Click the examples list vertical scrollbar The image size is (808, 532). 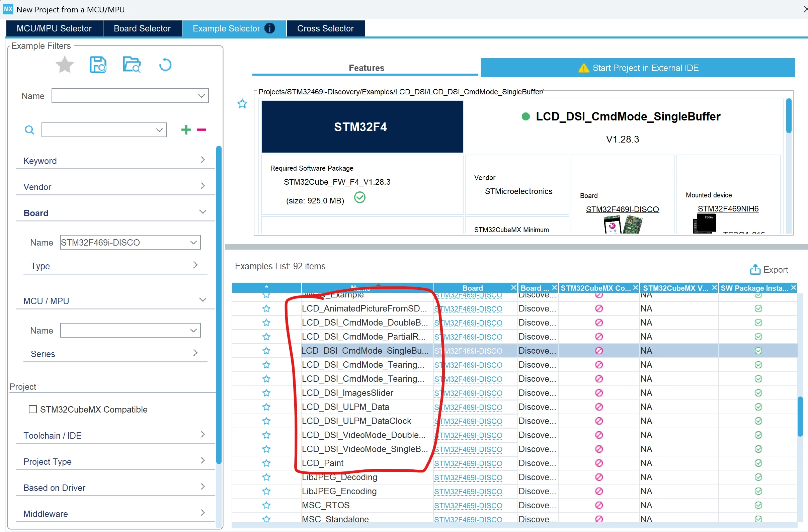800,416
